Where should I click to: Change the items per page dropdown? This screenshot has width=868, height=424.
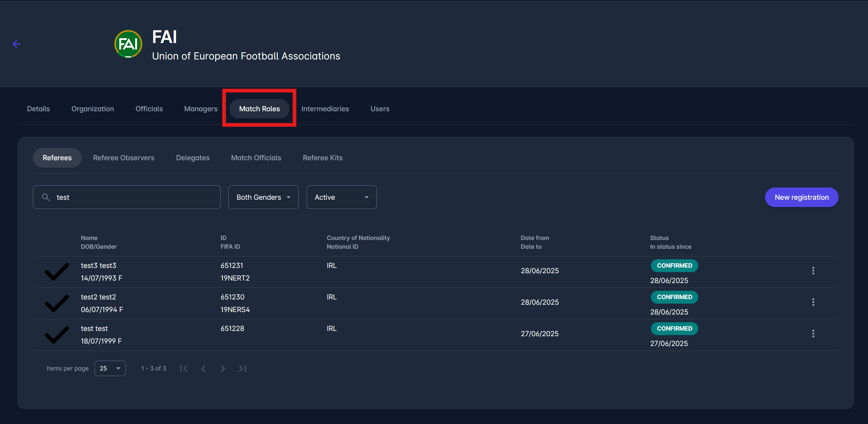click(x=110, y=368)
